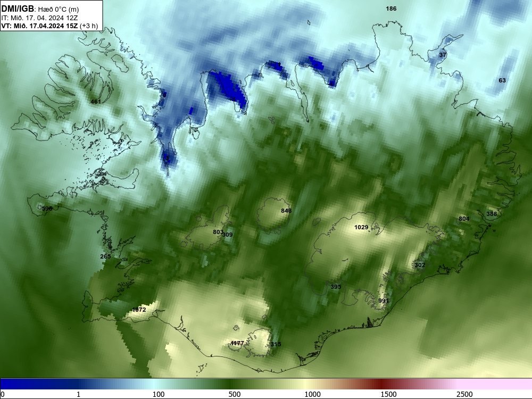The width and height of the screenshot is (532, 399).
Task: Pick the 37 value in the northeast peninsula
Action: (443, 55)
